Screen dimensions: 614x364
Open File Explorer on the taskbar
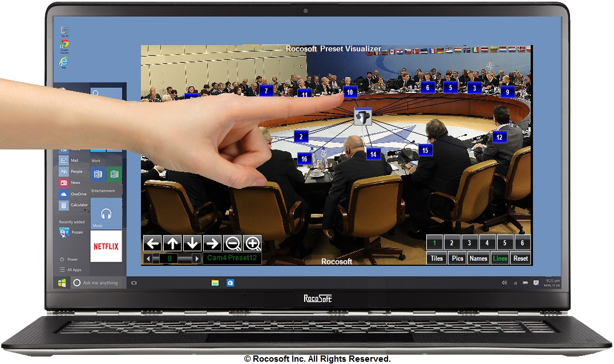pos(215,282)
